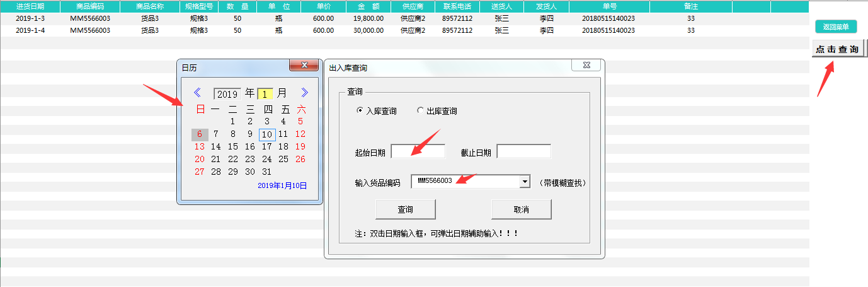Click the 规格型号 column header
The width and height of the screenshot is (868, 287).
(199, 6)
